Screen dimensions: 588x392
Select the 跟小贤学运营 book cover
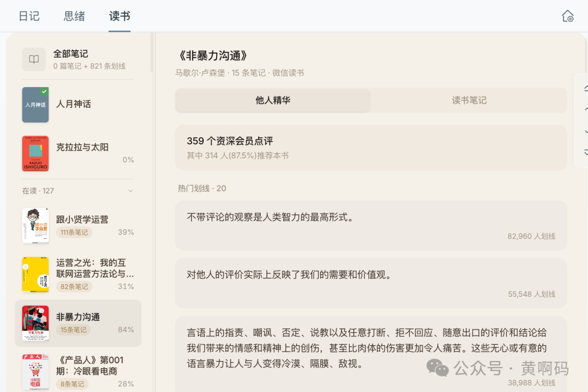coord(35,225)
